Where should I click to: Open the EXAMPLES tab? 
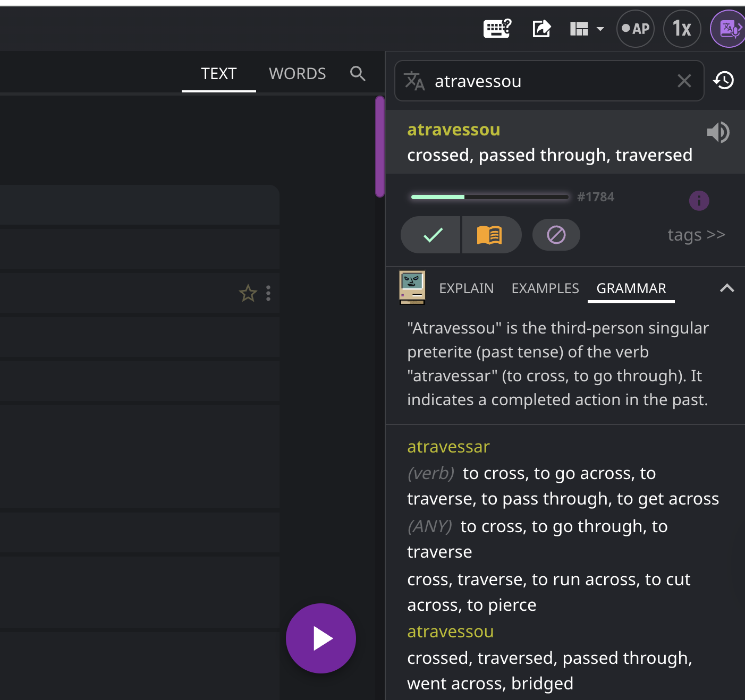point(545,288)
